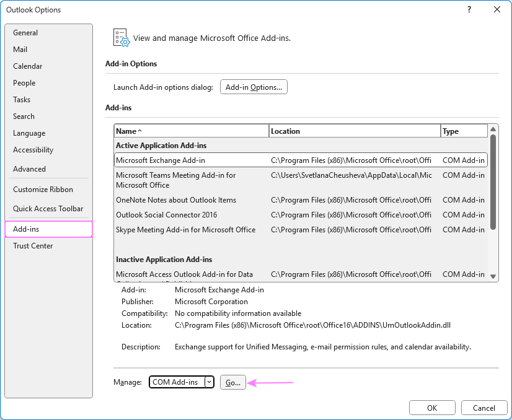This screenshot has height=420, width=512.
Task: Click 'No compatibility information available' text
Action: coord(238,313)
